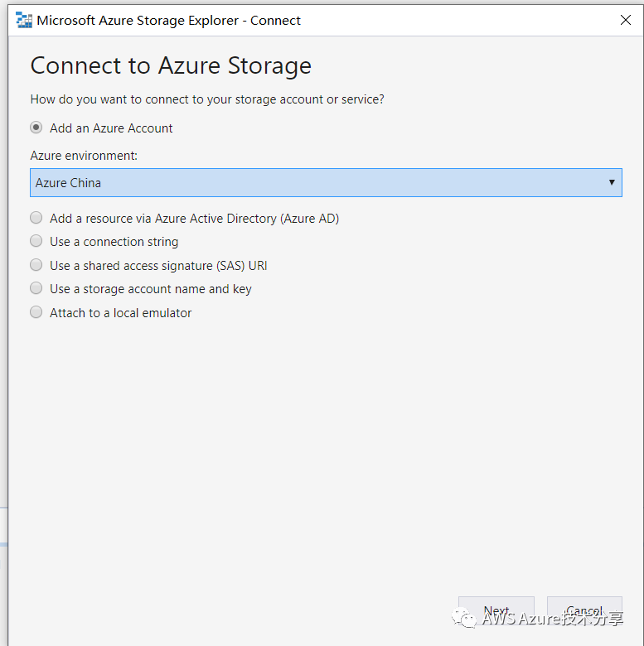
Task: Select Use a storage account name and key
Action: pos(36,288)
